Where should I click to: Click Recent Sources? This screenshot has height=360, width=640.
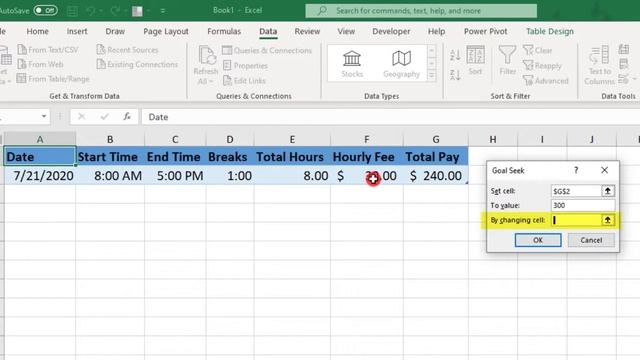point(127,50)
